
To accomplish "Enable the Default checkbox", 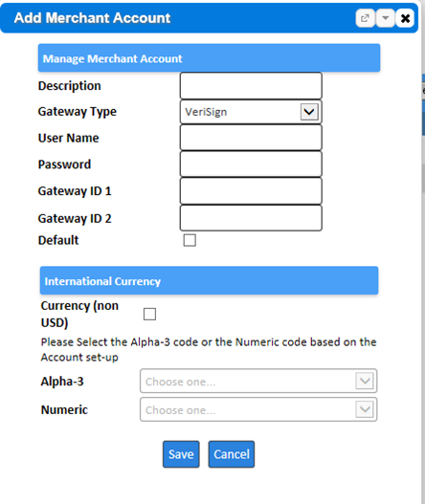I will [190, 240].
